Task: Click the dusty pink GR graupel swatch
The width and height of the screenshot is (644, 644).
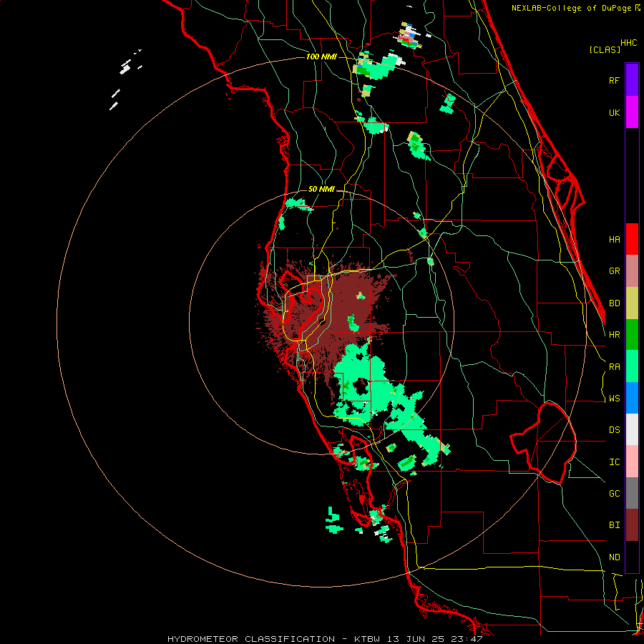Action: pos(632,271)
